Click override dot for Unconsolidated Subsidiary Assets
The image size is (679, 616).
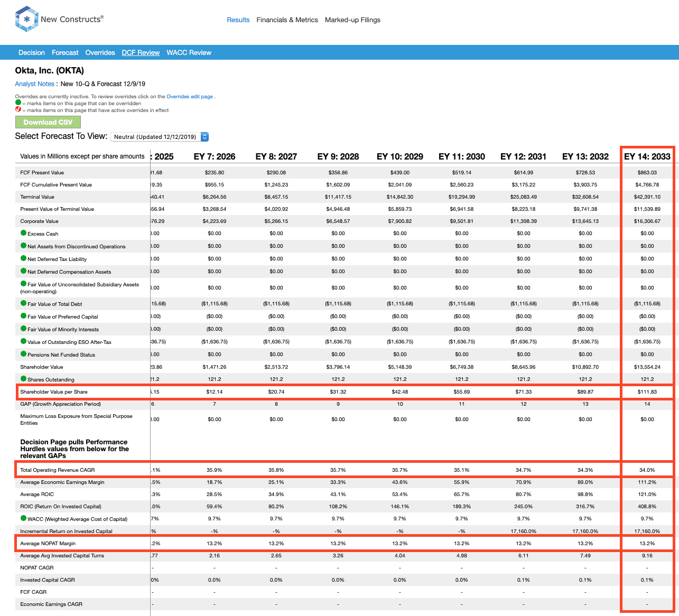pos(23,284)
